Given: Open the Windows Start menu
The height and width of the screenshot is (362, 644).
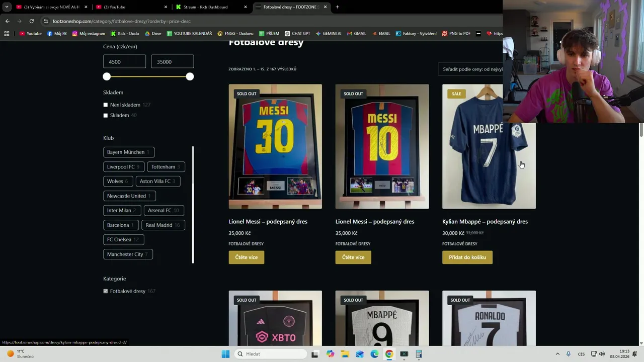Looking at the screenshot, I should pyautogui.click(x=225, y=354).
